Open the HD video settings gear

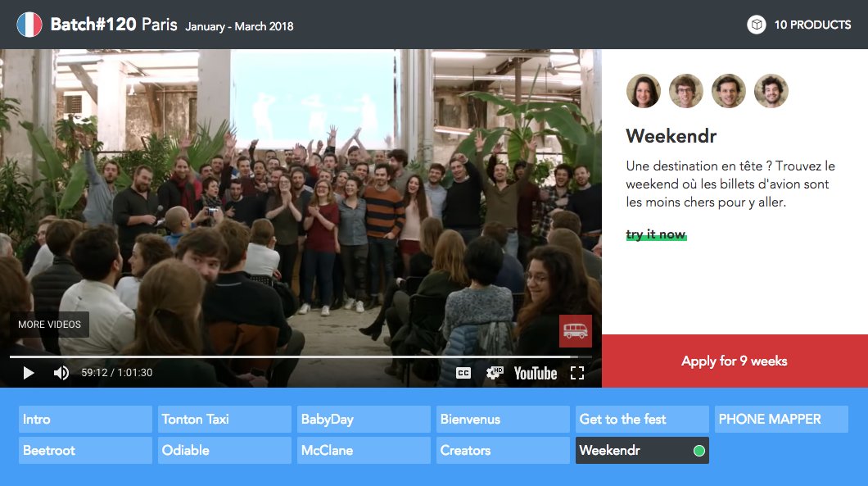point(495,373)
